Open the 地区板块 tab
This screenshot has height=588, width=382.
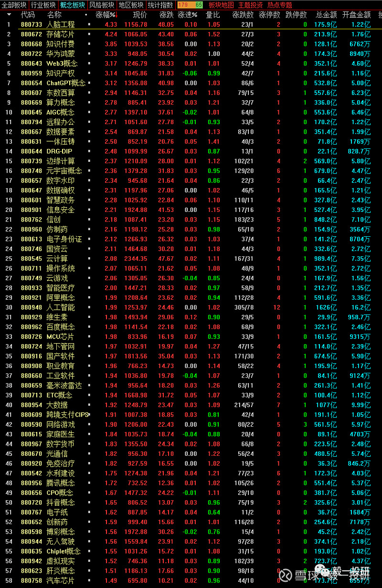point(131,5)
